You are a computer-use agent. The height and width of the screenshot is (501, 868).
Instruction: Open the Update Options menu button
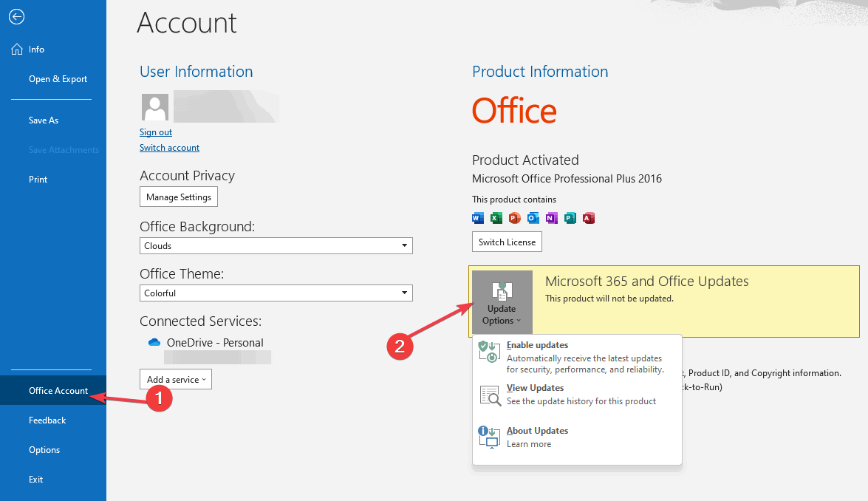502,301
